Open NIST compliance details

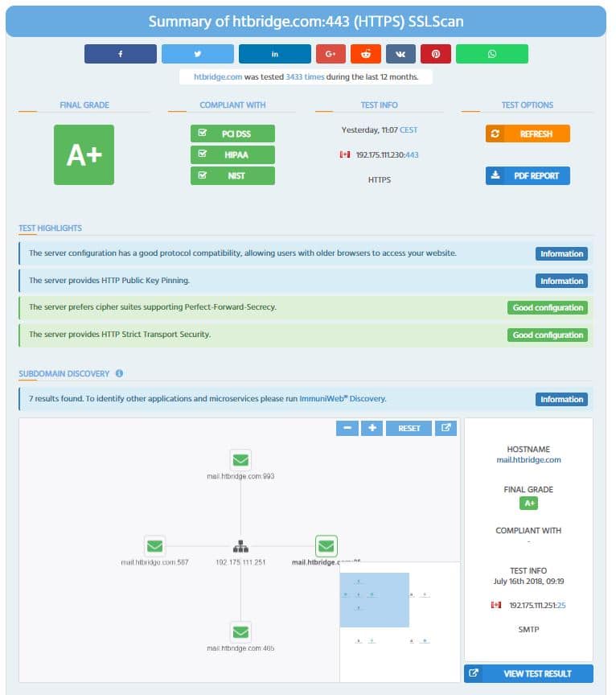pyautogui.click(x=232, y=175)
